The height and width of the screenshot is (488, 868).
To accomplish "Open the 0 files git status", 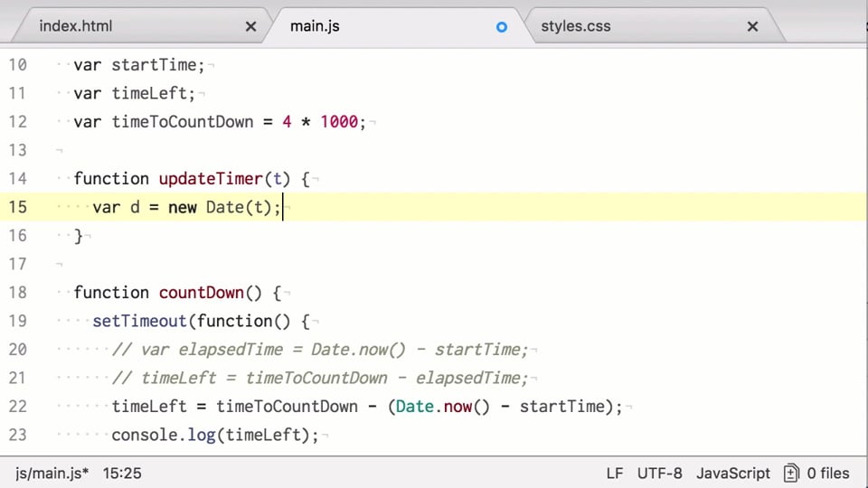I will [x=827, y=474].
